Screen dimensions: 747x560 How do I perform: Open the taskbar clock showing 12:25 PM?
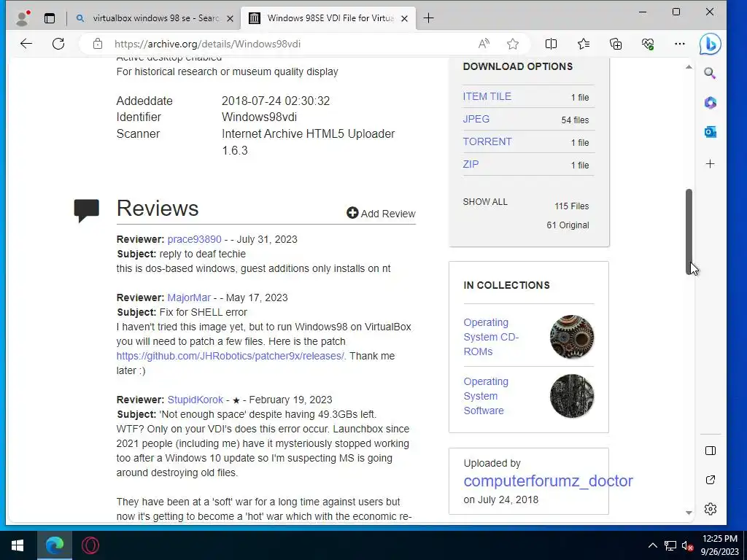[x=720, y=545]
